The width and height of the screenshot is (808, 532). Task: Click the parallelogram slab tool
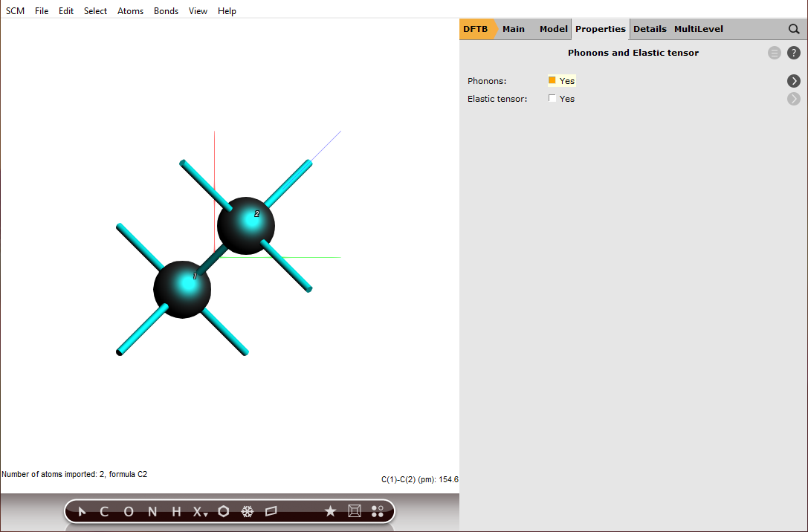271,511
